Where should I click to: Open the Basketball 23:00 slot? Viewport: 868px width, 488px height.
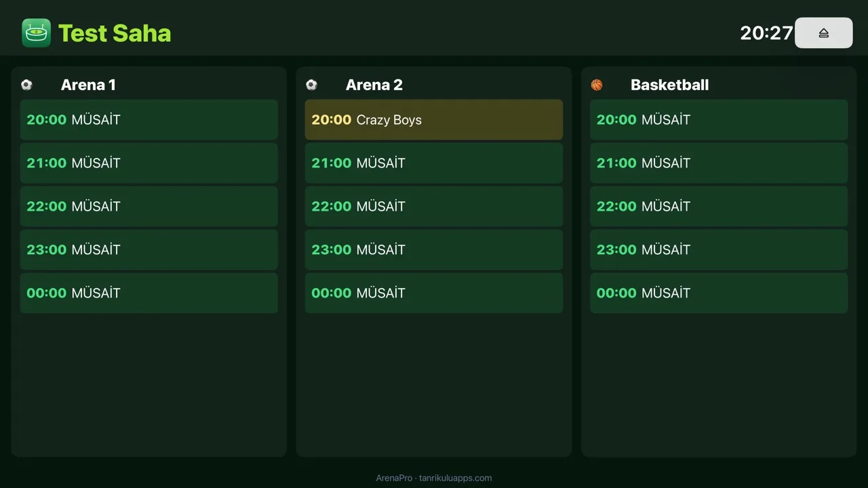719,250
